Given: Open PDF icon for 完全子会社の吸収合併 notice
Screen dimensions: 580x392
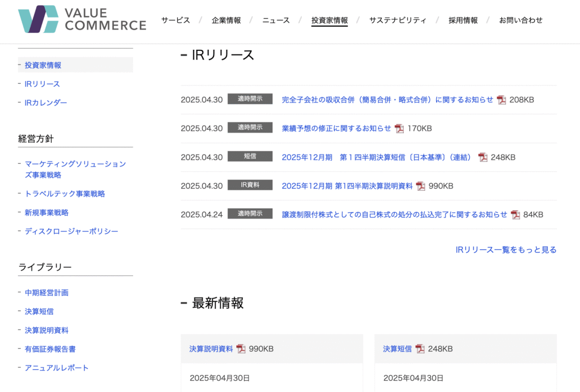Looking at the screenshot, I should [501, 100].
